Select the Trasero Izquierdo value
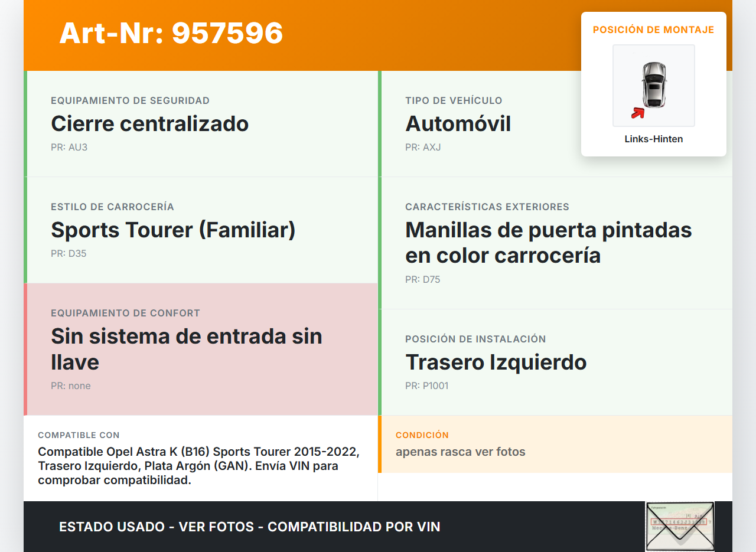The width and height of the screenshot is (756, 552). tap(496, 362)
